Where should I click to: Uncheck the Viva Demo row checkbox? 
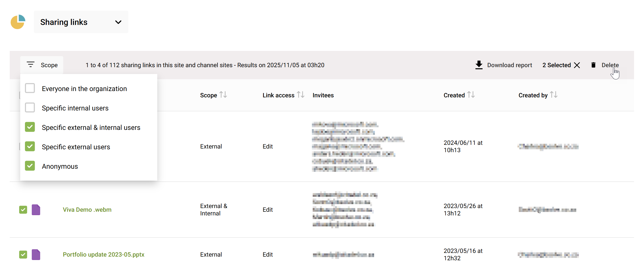(x=23, y=210)
